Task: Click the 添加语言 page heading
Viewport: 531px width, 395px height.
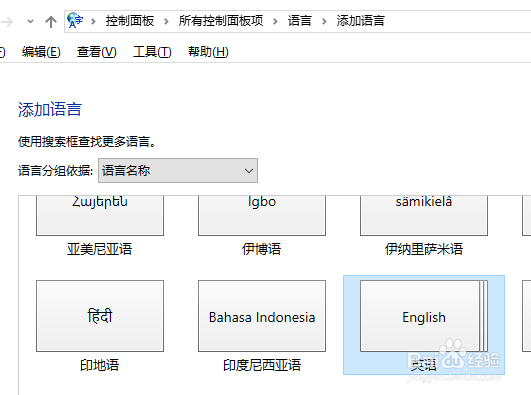Action: click(50, 110)
